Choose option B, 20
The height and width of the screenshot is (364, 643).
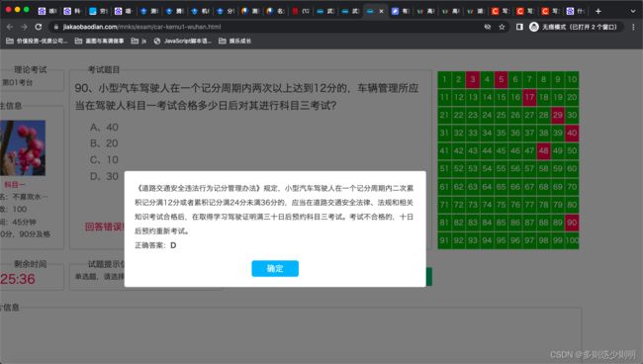point(104,143)
